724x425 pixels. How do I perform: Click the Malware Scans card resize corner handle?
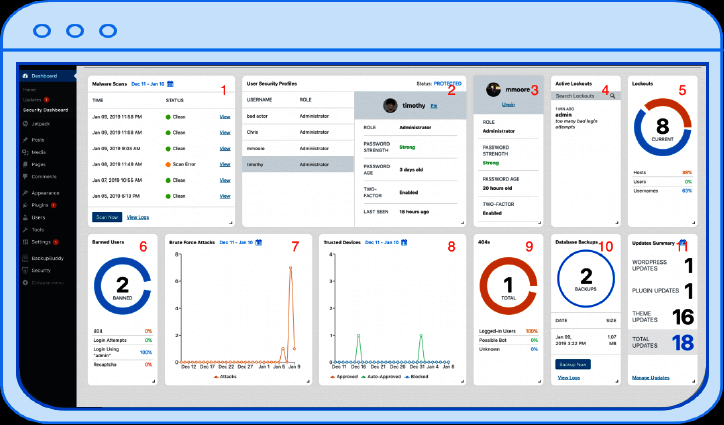[230, 223]
